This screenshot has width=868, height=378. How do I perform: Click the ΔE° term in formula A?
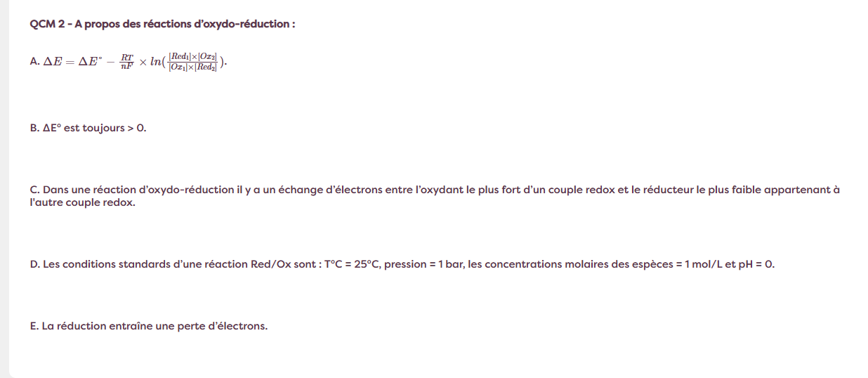tap(92, 62)
